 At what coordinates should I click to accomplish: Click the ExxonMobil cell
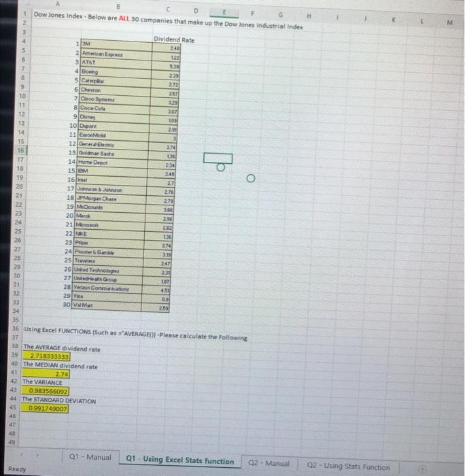point(114,135)
